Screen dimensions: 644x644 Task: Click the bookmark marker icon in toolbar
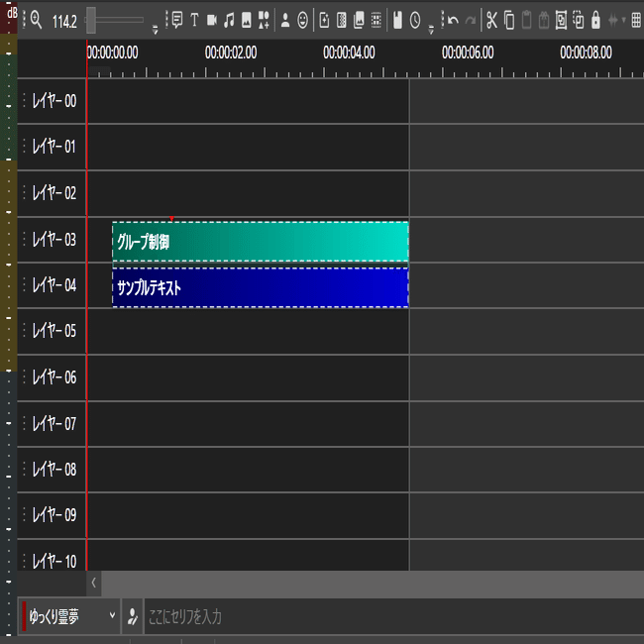coord(397,20)
